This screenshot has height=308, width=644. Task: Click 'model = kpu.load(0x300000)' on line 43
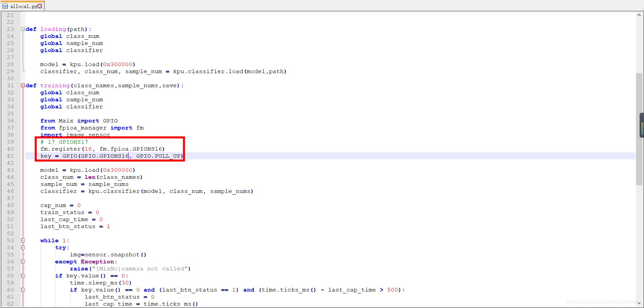coord(88,170)
